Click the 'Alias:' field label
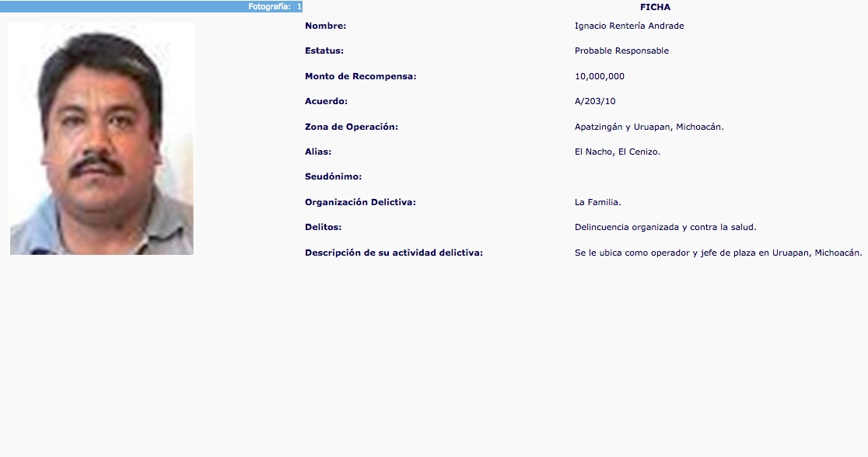The image size is (868, 457). [318, 152]
